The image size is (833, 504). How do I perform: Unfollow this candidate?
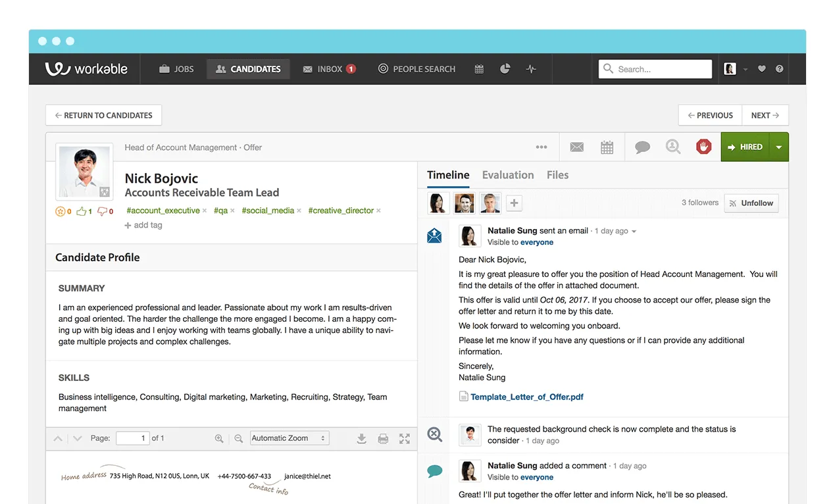(x=751, y=203)
